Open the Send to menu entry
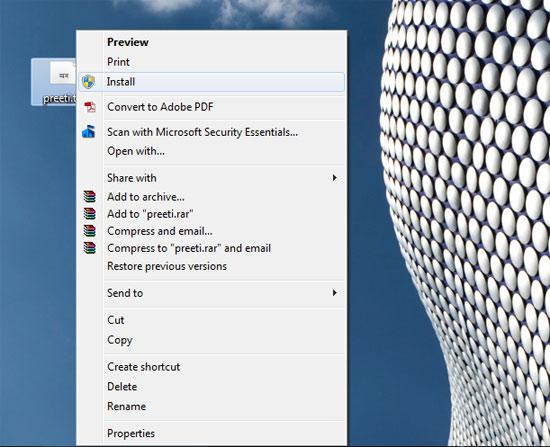 tap(211, 293)
